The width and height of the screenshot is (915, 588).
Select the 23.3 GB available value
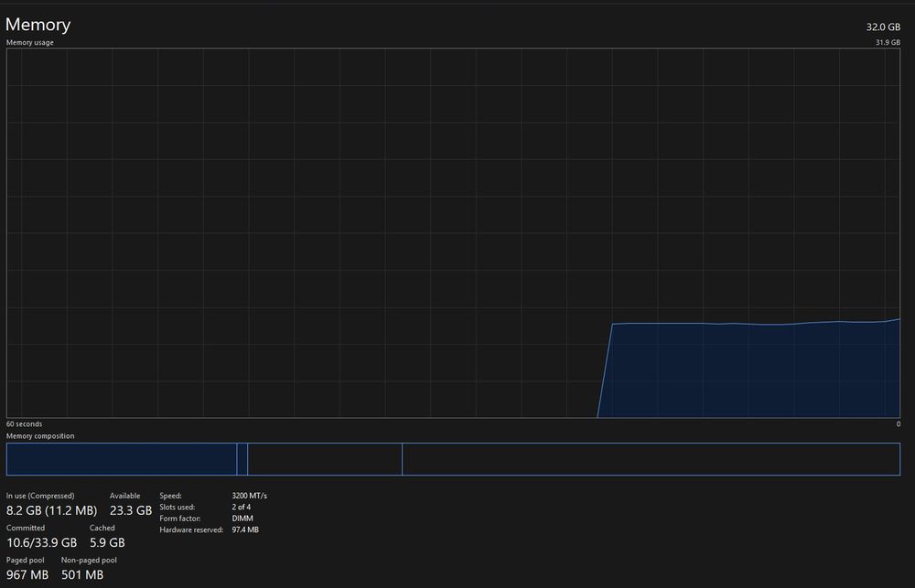[131, 510]
